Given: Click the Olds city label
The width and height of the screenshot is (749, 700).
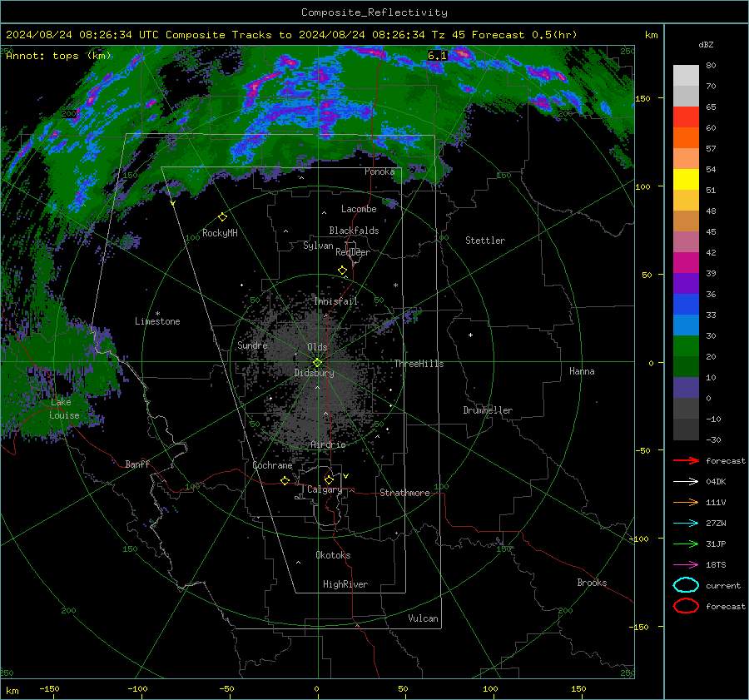Looking at the screenshot, I should [317, 347].
